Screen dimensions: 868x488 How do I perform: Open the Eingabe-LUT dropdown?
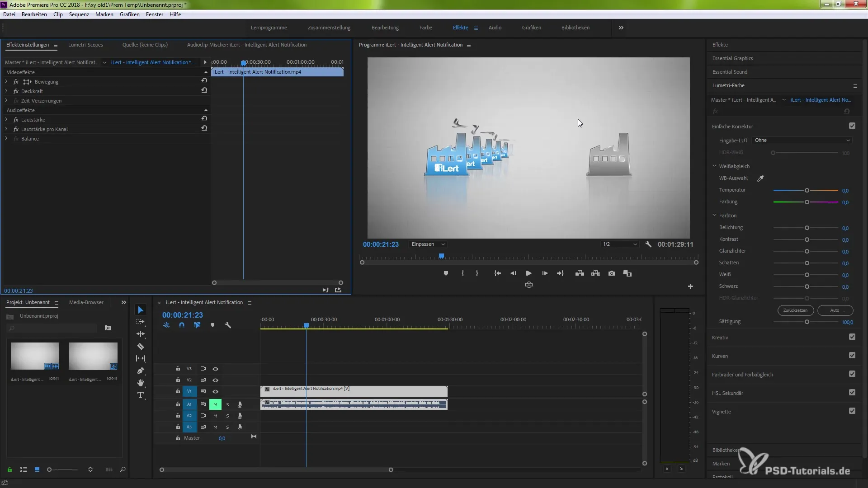click(x=802, y=141)
